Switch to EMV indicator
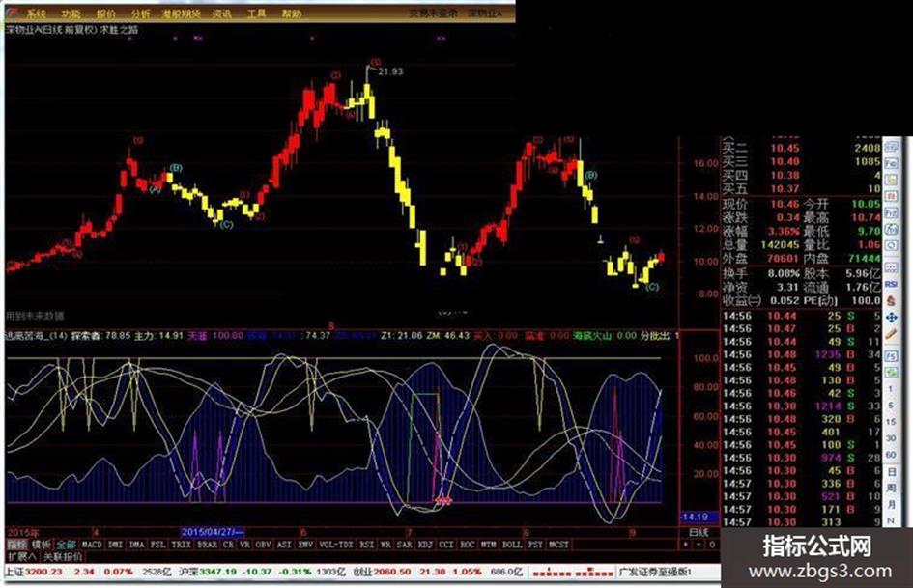 305,545
